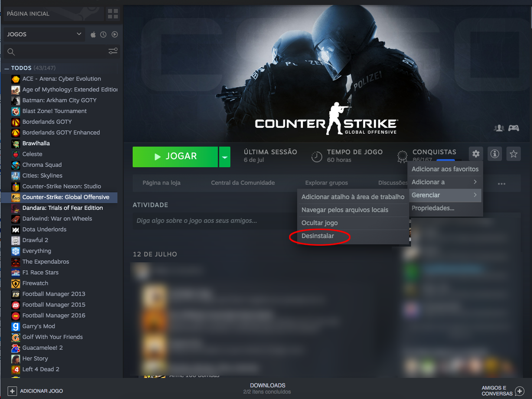Image resolution: width=532 pixels, height=399 pixels.
Task: Click Desinstalar in the submenu
Action: [353, 236]
